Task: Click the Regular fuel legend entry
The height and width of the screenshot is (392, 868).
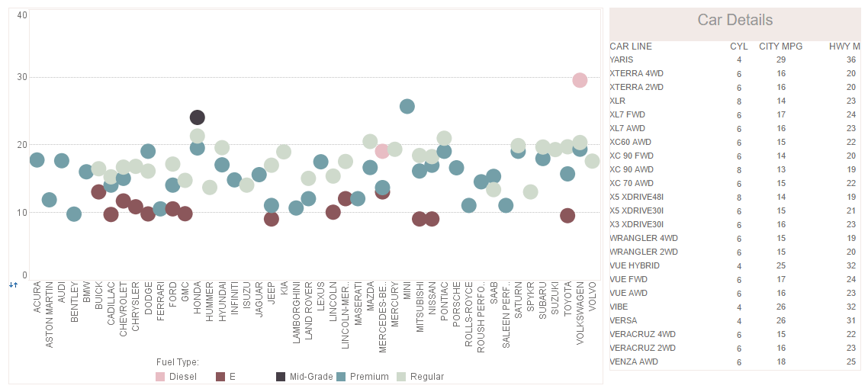Action: [x=421, y=377]
